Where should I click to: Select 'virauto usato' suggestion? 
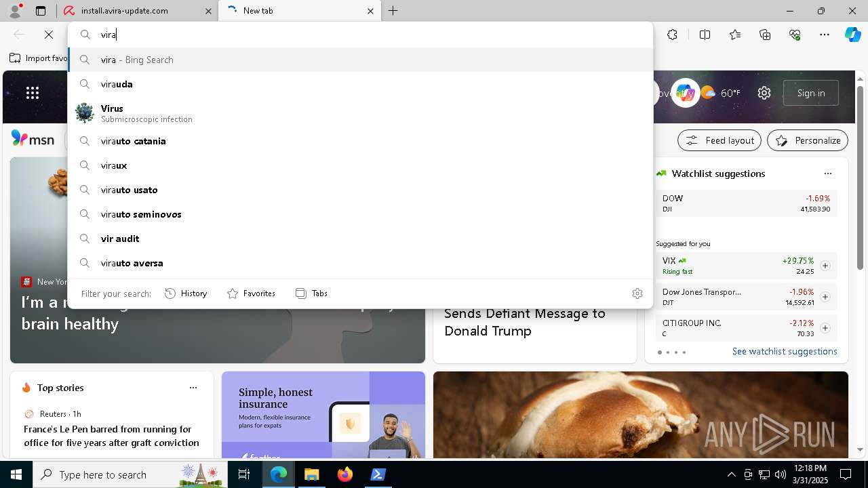click(x=360, y=190)
